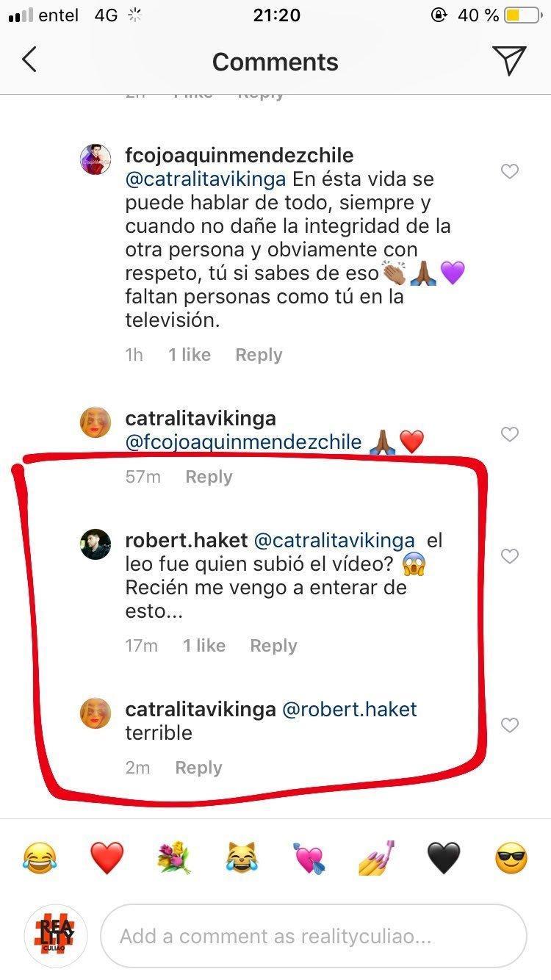Tap the back arrow to leave Comments
The image size is (551, 980).
(29, 60)
